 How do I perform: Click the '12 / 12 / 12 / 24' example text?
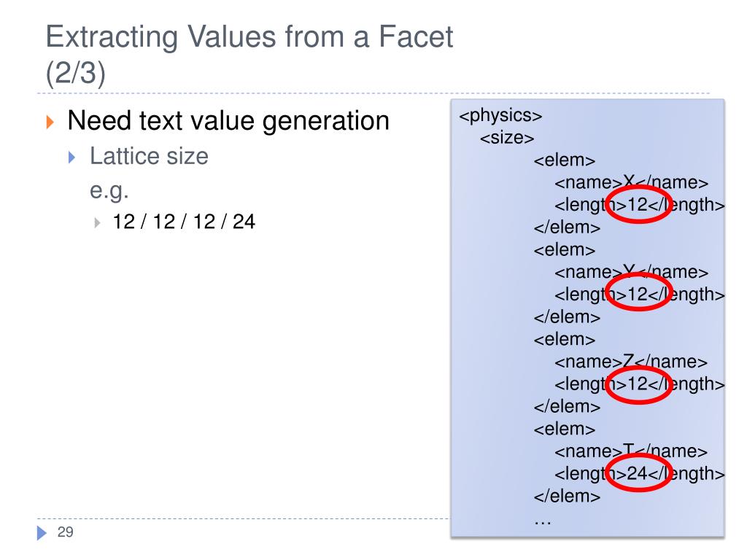point(184,222)
